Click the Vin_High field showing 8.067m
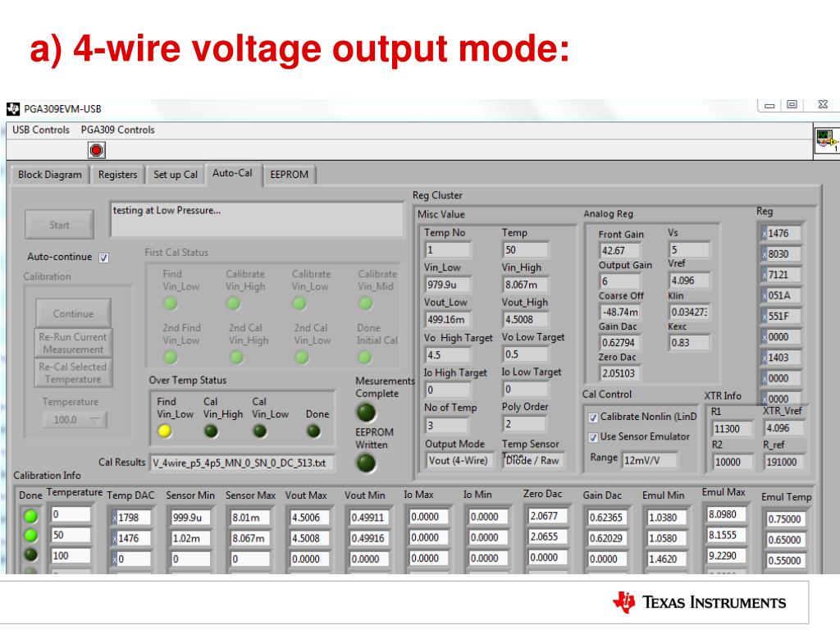This screenshot has height=630, width=840. 525,285
